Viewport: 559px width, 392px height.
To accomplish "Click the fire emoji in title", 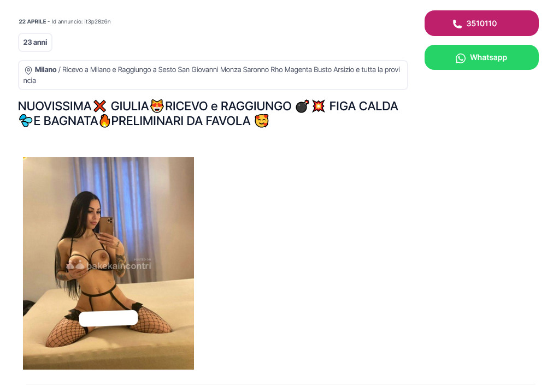I will 104,121.
